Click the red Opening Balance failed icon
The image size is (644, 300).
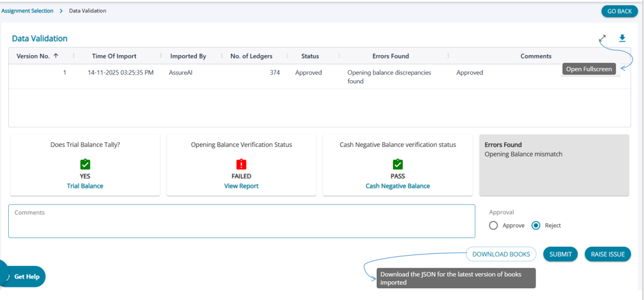pyautogui.click(x=241, y=164)
